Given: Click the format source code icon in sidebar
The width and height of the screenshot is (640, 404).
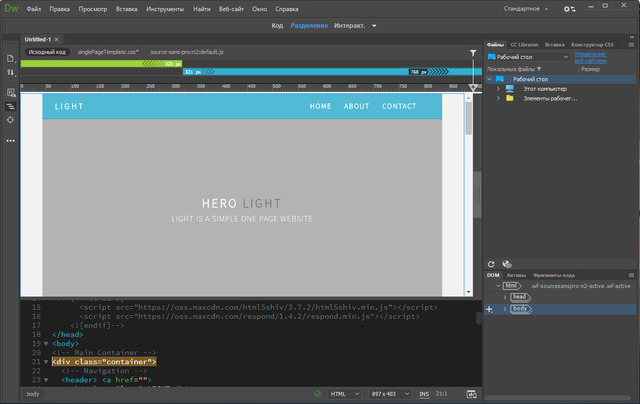Looking at the screenshot, I should [11, 105].
